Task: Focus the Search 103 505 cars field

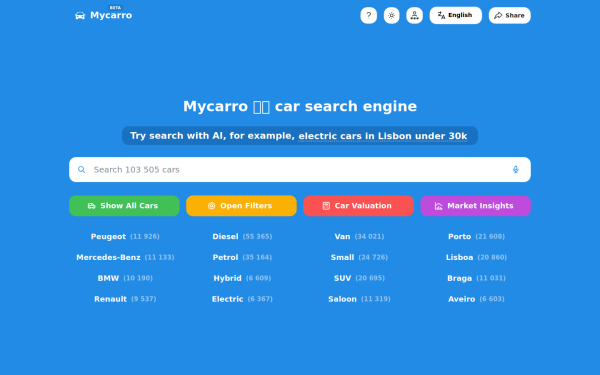Action: click(x=300, y=170)
